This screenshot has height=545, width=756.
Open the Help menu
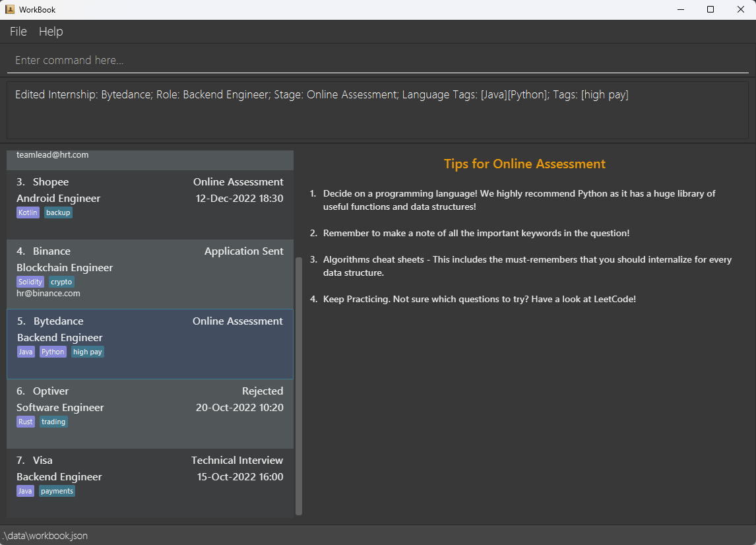click(51, 32)
